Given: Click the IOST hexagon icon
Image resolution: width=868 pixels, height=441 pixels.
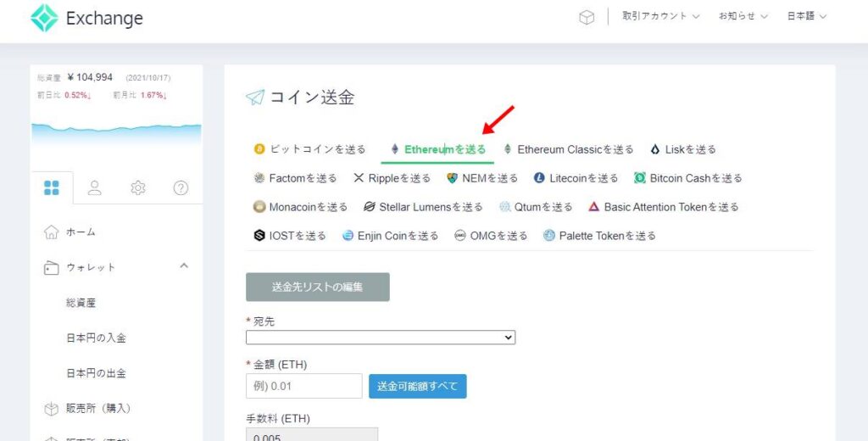Looking at the screenshot, I should 259,236.
